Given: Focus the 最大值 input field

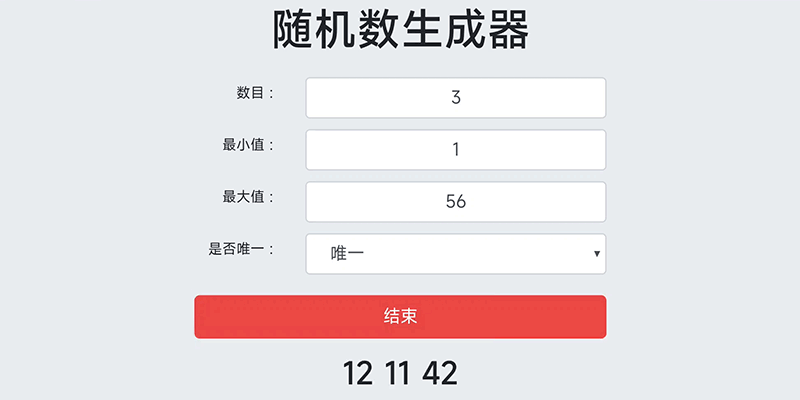Looking at the screenshot, I should coord(456,202).
